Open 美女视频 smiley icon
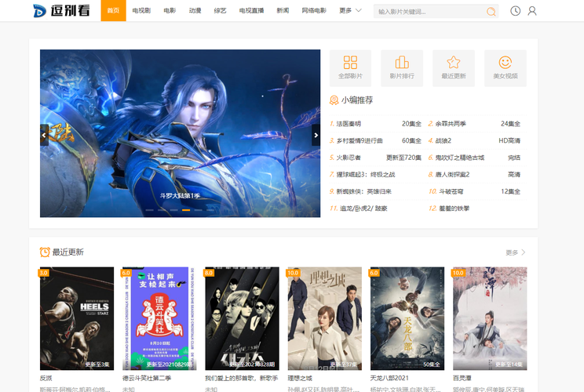 [x=505, y=67]
